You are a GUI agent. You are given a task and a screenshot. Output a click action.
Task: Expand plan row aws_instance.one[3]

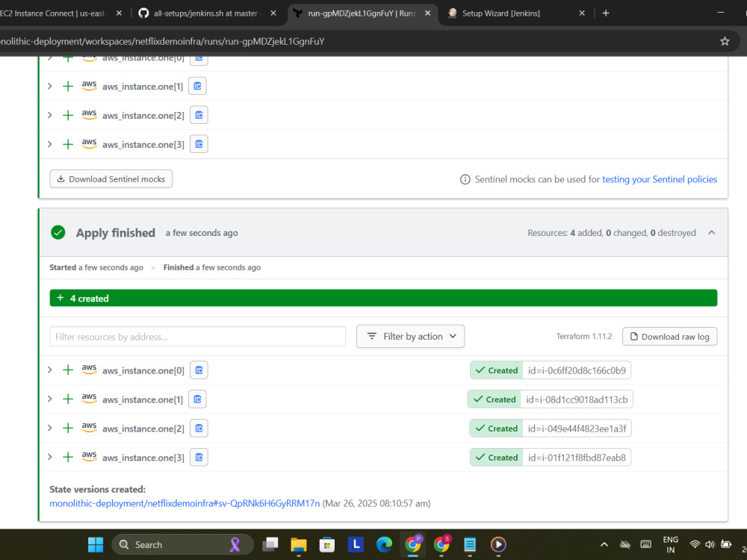49,144
